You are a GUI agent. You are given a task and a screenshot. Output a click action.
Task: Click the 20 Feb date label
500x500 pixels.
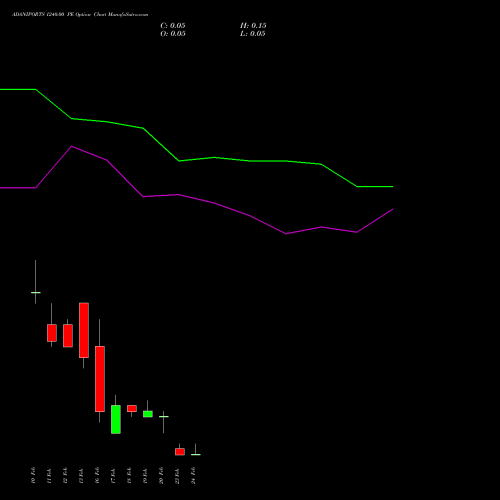pyautogui.click(x=161, y=475)
